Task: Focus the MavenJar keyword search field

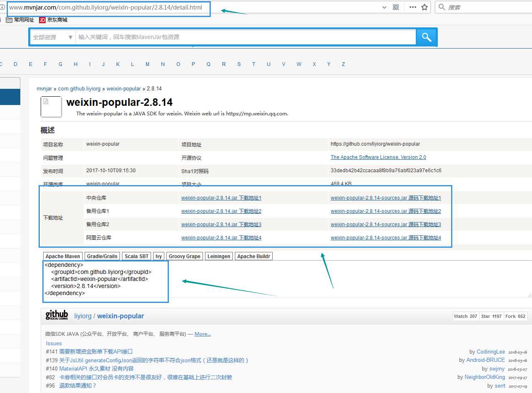Action: tap(246, 37)
